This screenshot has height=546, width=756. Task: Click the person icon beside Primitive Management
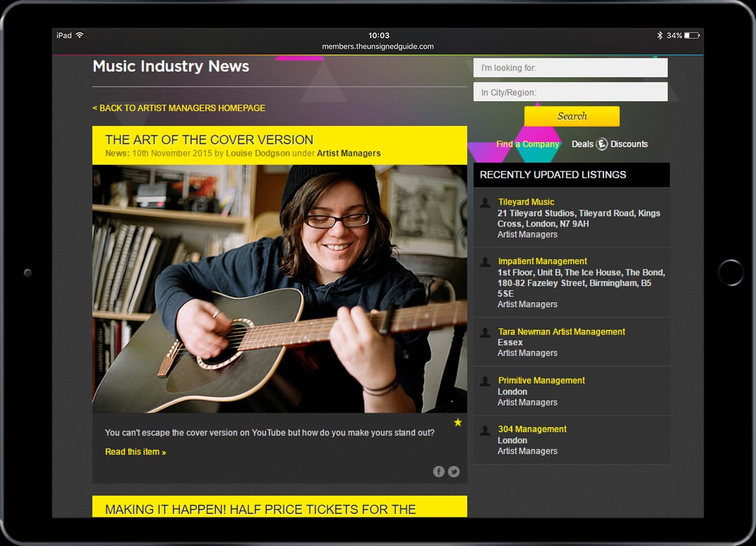coord(485,381)
